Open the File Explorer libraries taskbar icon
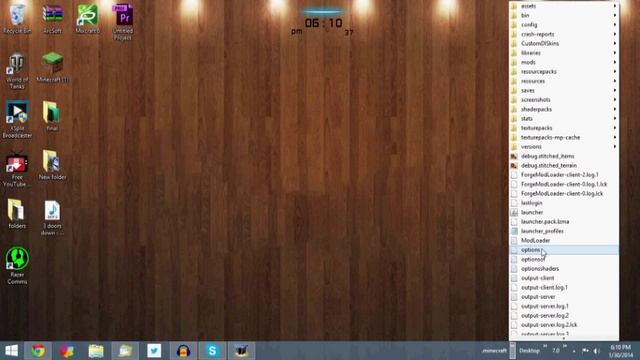The width and height of the screenshot is (640, 360). (96, 351)
